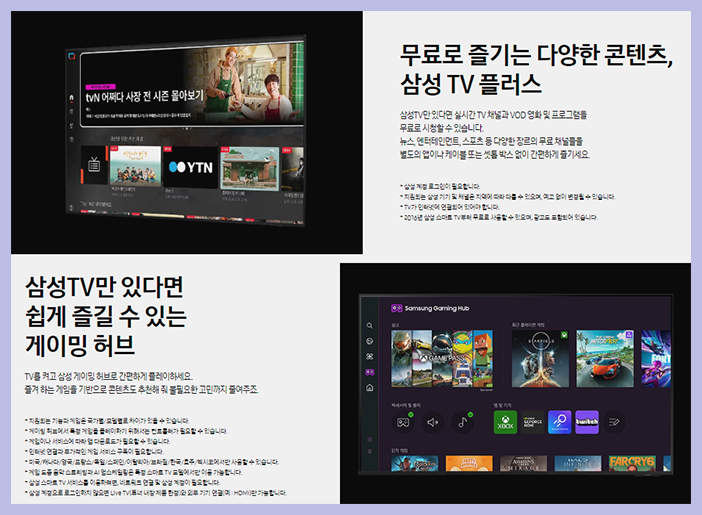702x515 pixels.
Task: Open the YTN news channel tile
Action: [x=190, y=167]
